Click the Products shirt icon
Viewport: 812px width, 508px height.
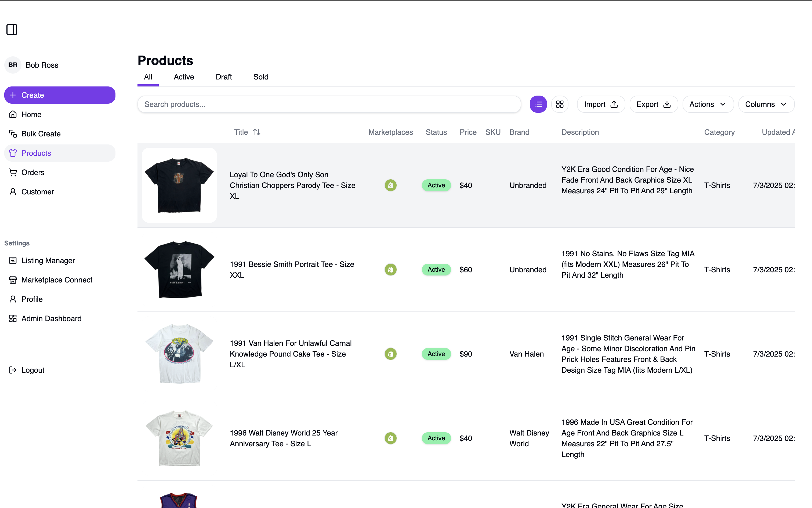coord(13,153)
